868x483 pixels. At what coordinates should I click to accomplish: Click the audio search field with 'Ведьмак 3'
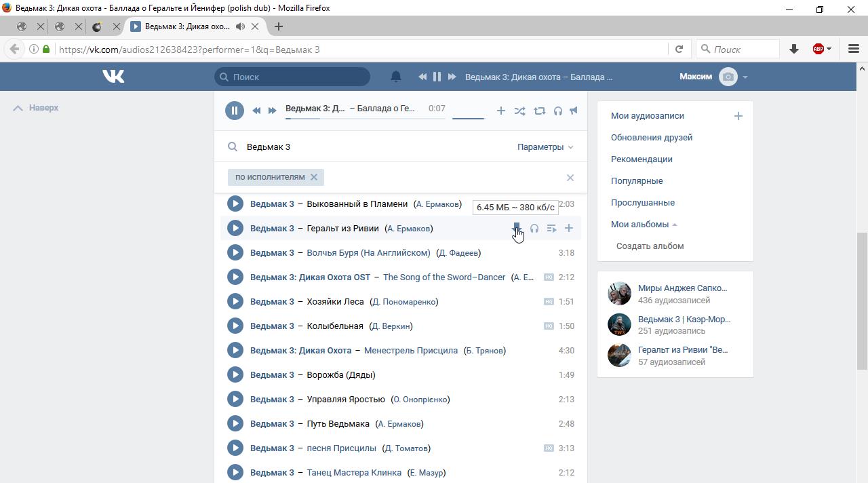coord(373,147)
